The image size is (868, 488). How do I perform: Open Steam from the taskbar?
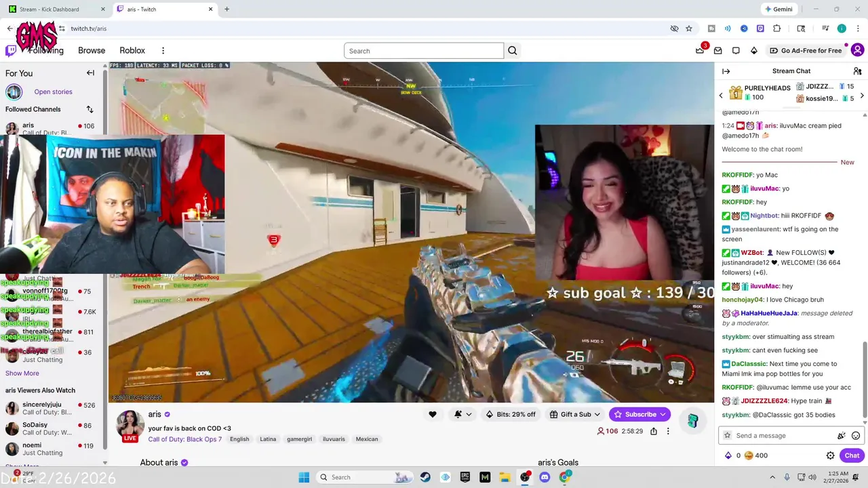point(425,477)
